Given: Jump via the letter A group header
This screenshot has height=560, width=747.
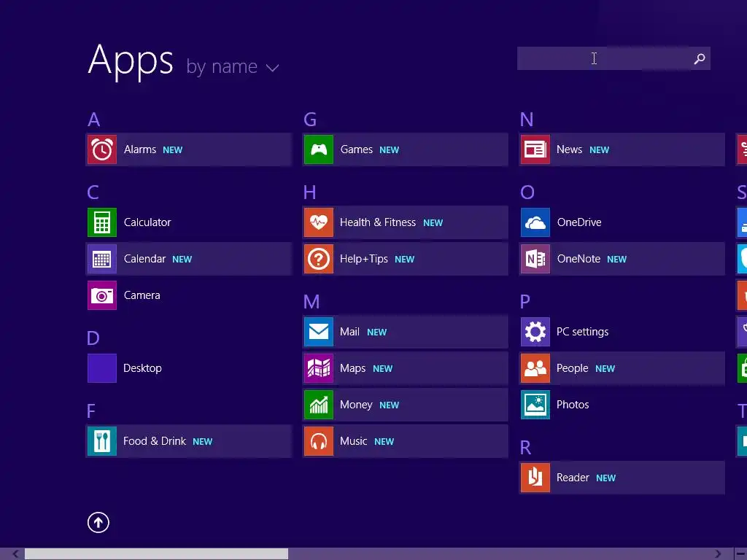Looking at the screenshot, I should pos(94,120).
